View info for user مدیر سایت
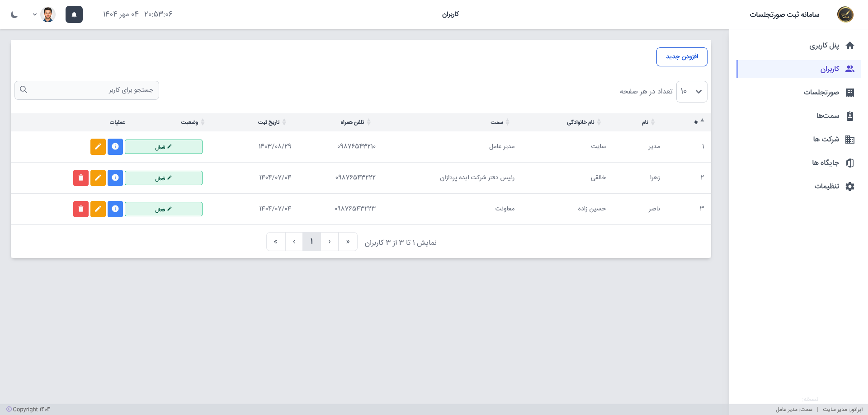This screenshot has height=415, width=868. (x=115, y=147)
